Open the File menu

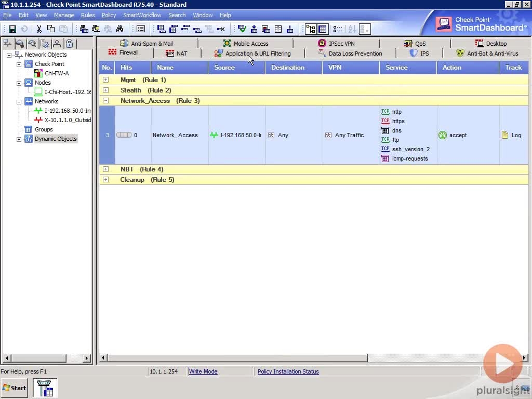[7, 15]
